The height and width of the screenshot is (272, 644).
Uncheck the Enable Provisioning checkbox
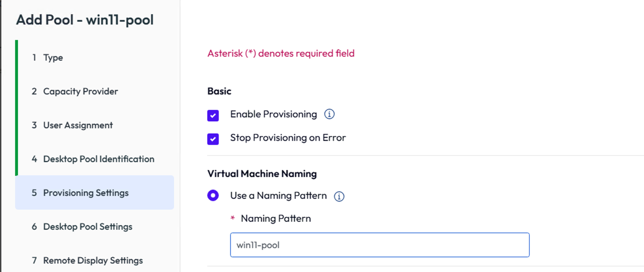click(x=213, y=116)
